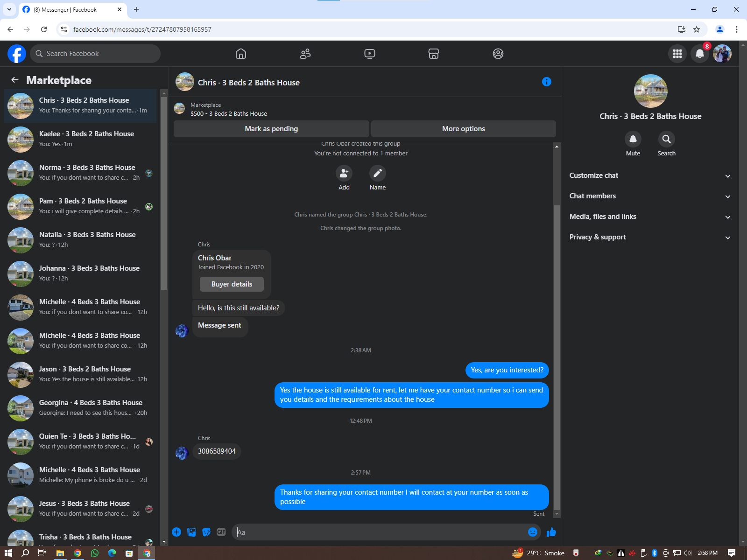Image resolution: width=747 pixels, height=560 pixels.
Task: Expand Media, files and links section
Action: coord(649,217)
